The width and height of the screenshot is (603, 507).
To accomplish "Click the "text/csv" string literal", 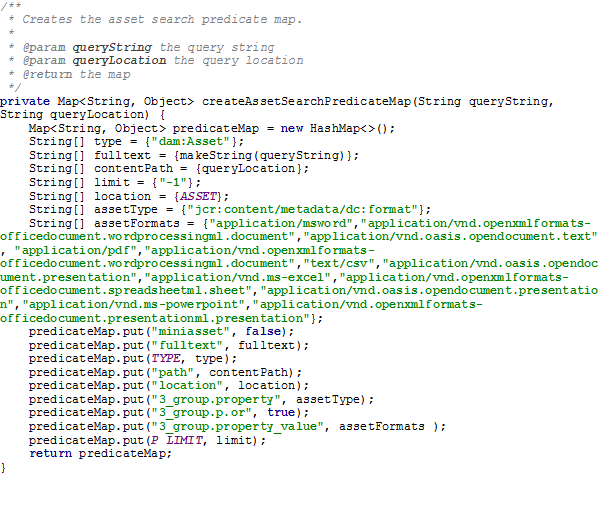I will [339, 264].
